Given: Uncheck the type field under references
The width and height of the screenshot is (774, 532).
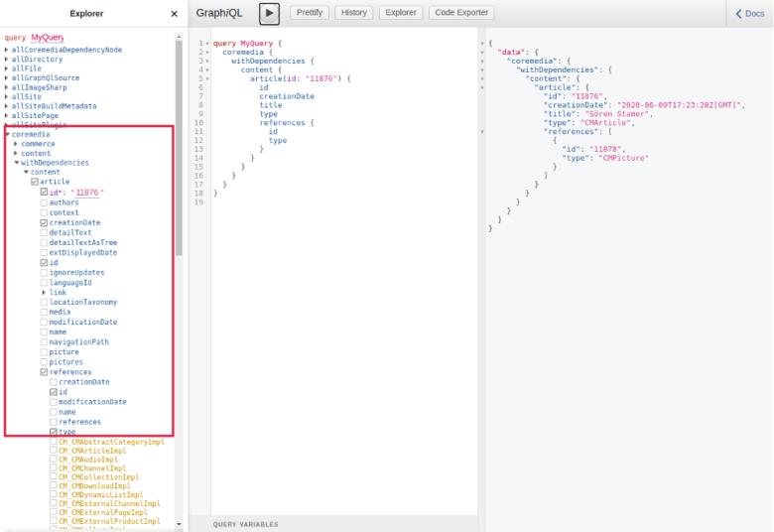Looking at the screenshot, I should click(x=54, y=432).
